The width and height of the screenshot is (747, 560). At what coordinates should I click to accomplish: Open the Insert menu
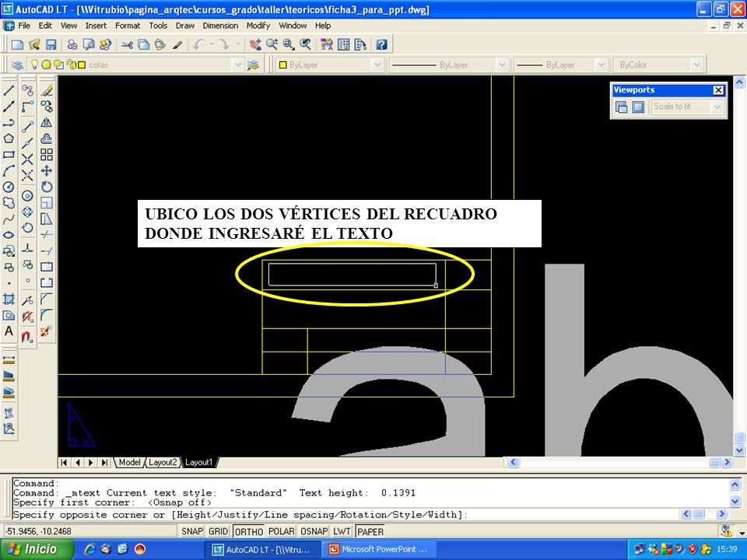coord(96,26)
